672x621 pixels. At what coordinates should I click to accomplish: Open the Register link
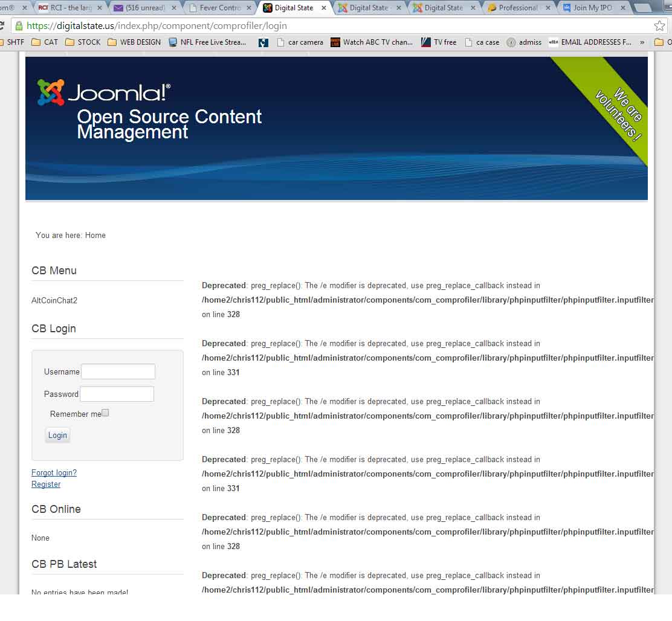(46, 484)
